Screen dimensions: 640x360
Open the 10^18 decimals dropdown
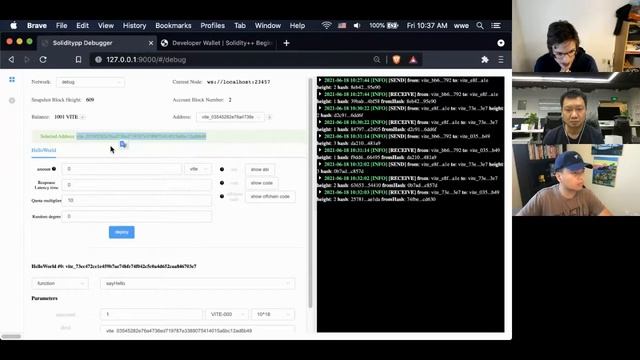(x=273, y=314)
